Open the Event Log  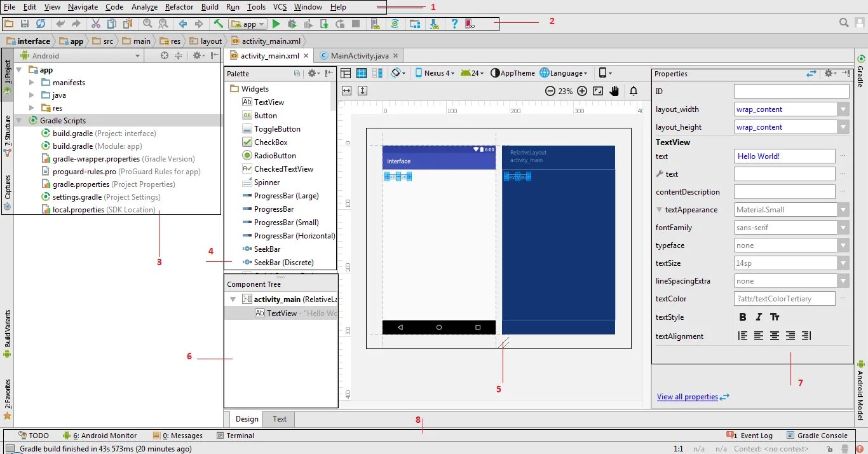click(750, 436)
